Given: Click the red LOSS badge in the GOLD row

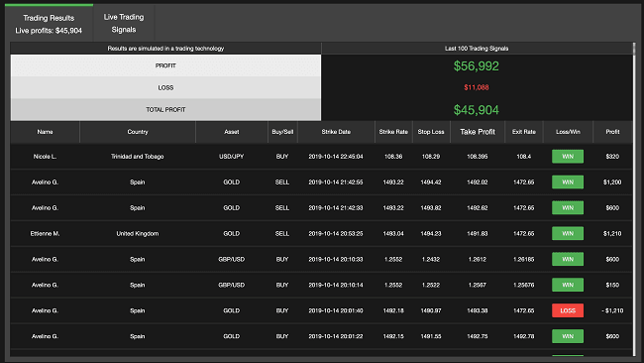Looking at the screenshot, I should pos(568,310).
